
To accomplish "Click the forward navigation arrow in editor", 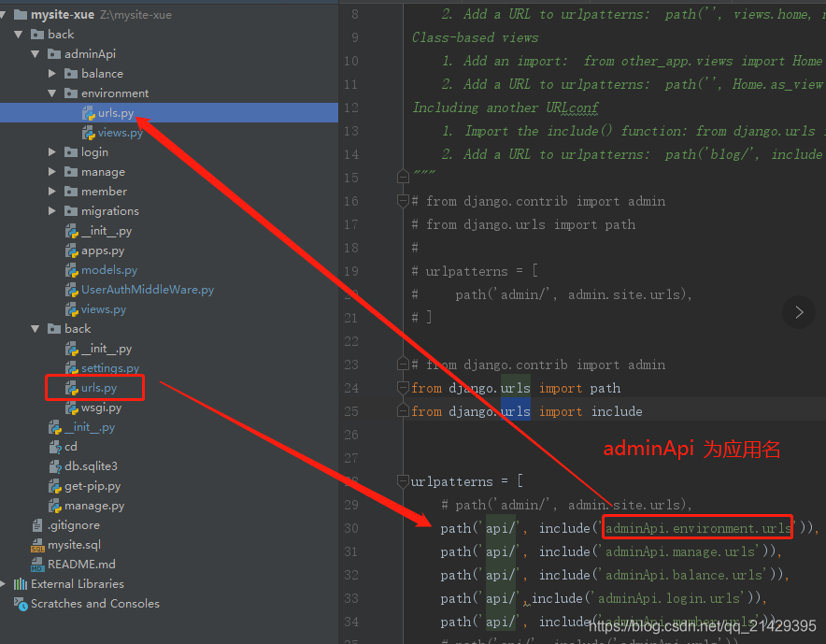I will [799, 311].
